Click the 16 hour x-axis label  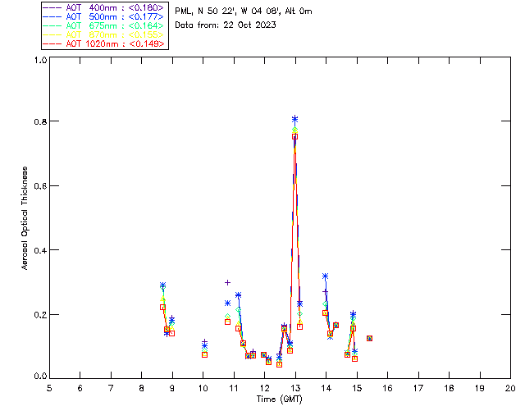pyautogui.click(x=387, y=388)
